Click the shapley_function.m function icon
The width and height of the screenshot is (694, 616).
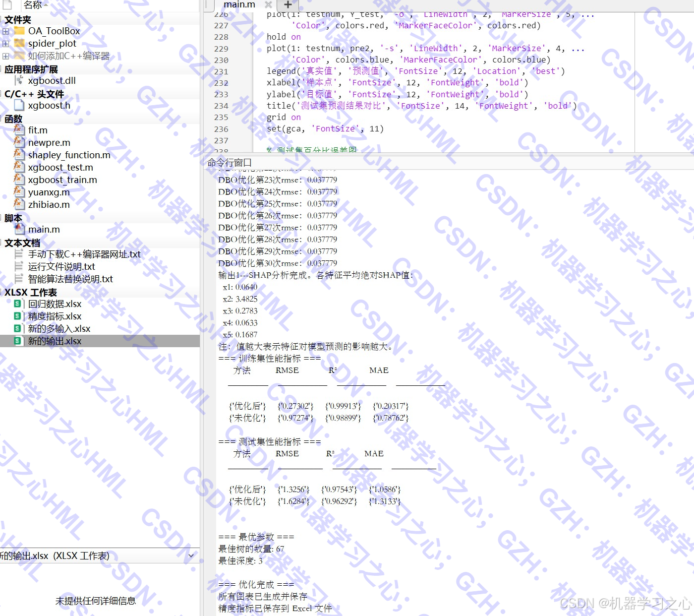pos(19,155)
